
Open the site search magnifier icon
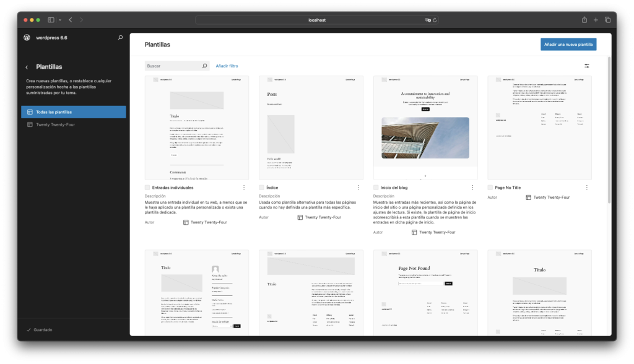click(120, 38)
